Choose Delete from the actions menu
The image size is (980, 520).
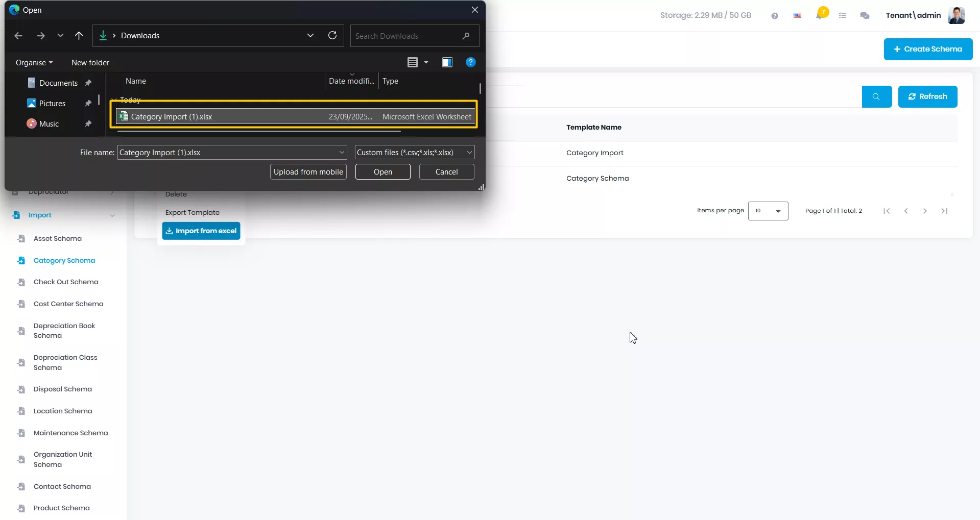click(176, 194)
